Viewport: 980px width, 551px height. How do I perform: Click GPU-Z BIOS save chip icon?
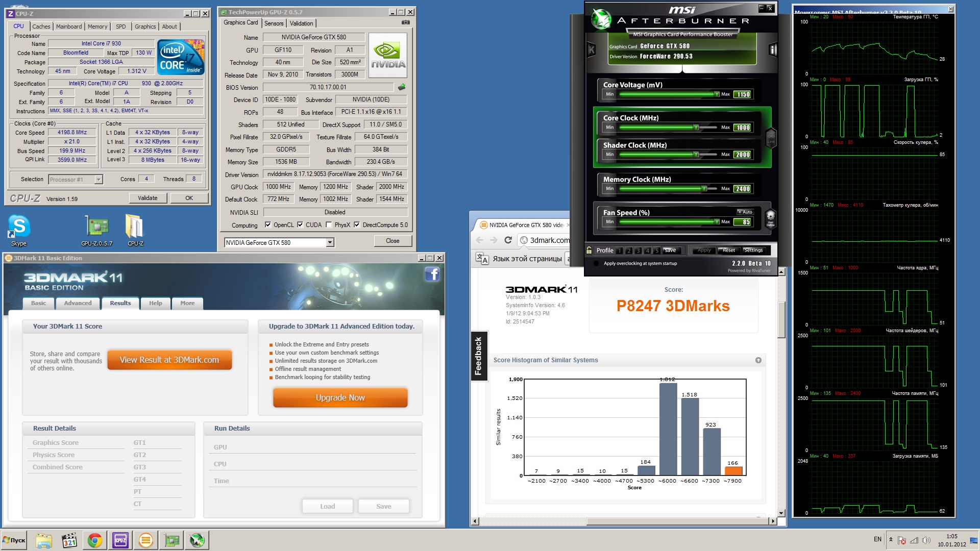coord(402,87)
